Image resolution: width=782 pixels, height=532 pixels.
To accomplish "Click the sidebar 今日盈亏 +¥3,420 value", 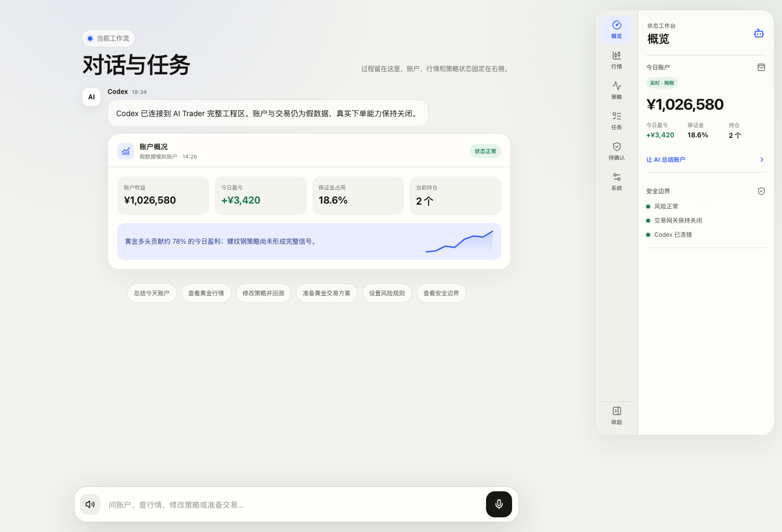I will [x=660, y=135].
